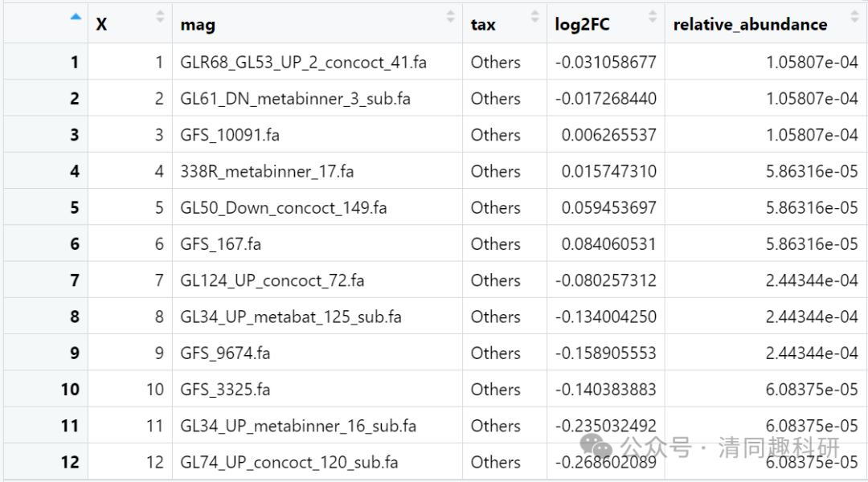Click the tax column header label
The height and width of the screenshot is (482, 868).
pos(483,25)
